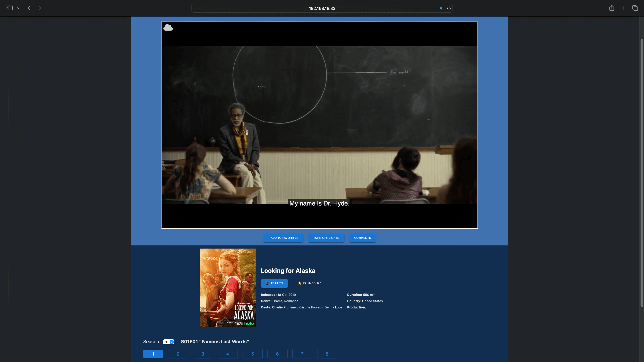Open the Comments button
The width and height of the screenshot is (644, 362).
pos(362,238)
